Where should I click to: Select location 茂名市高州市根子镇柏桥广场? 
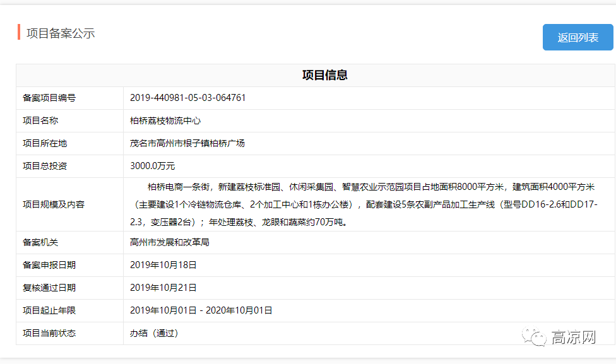coord(187,143)
